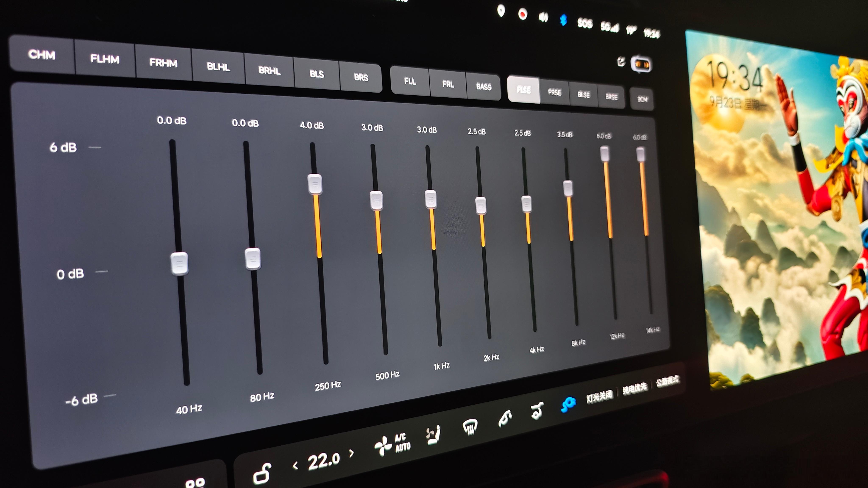
Task: Select the BASS channel tab
Action: click(484, 87)
